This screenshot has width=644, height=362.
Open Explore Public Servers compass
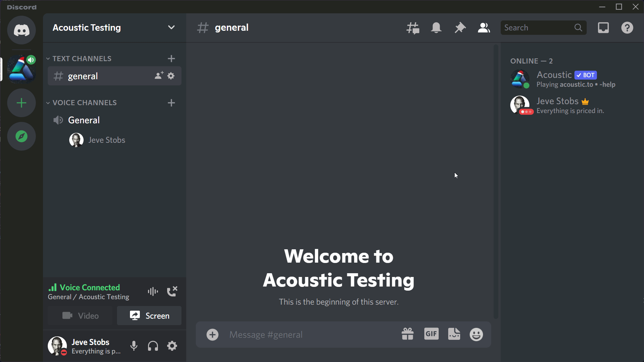(x=21, y=136)
